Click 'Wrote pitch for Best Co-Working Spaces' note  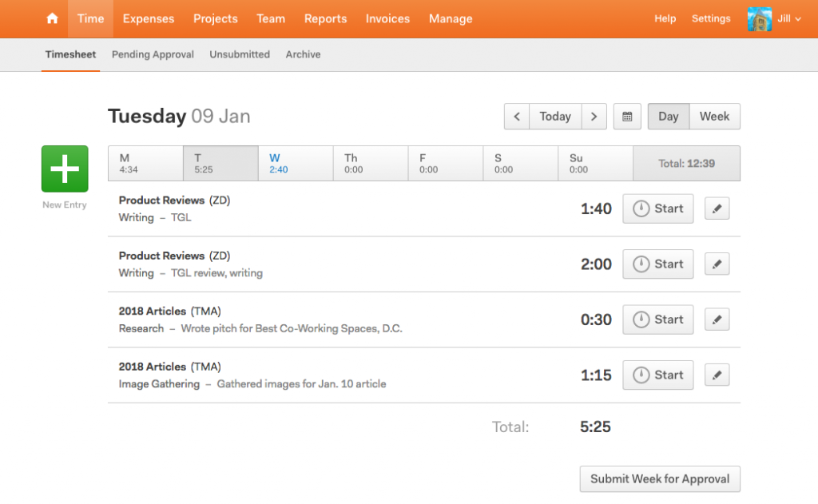coord(292,329)
